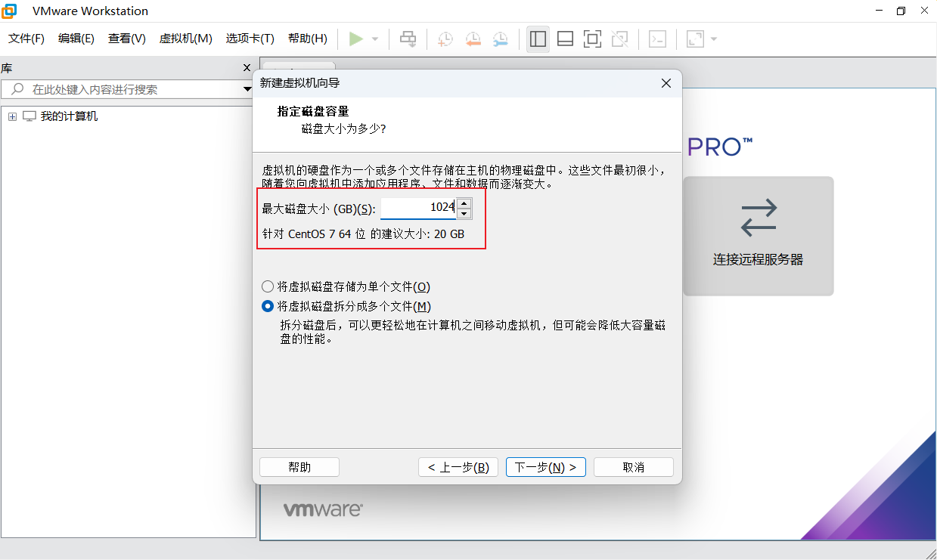
Task: Click the Unity mode toolbar icon
Action: (x=620, y=39)
